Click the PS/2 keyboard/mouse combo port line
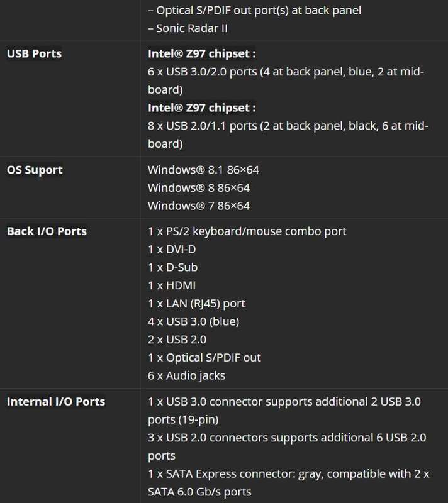 [x=247, y=231]
